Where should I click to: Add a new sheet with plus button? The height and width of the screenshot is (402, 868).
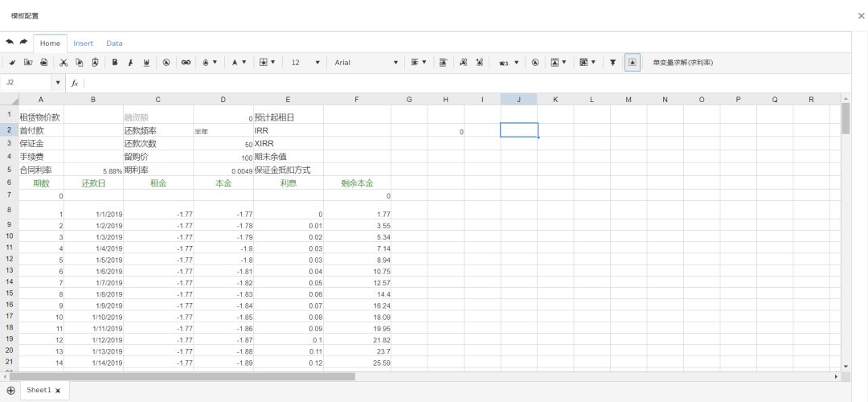click(10, 390)
